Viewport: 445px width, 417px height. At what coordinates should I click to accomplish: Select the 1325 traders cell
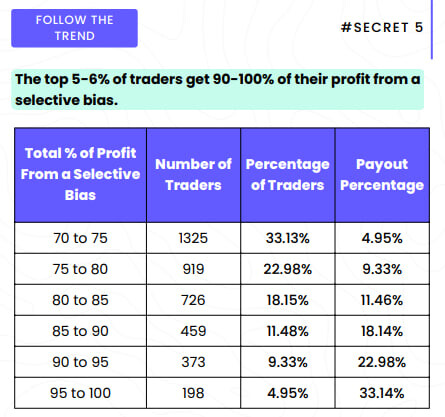click(x=193, y=238)
